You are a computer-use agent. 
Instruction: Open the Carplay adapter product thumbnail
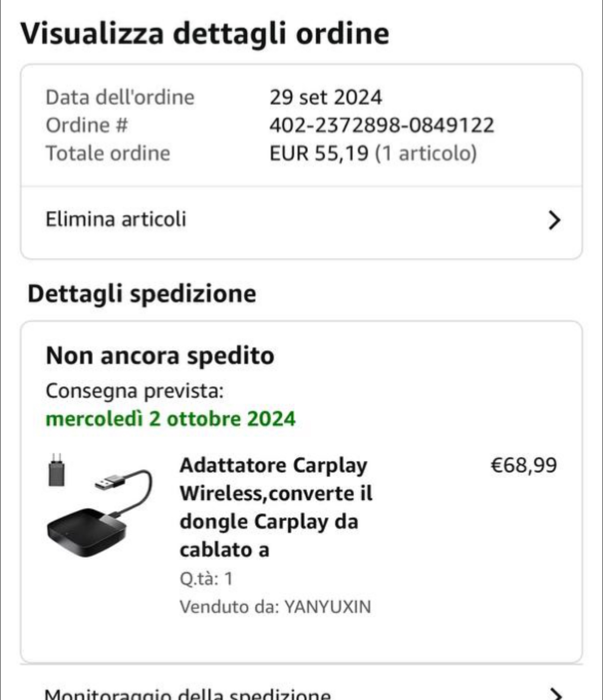[x=100, y=506]
